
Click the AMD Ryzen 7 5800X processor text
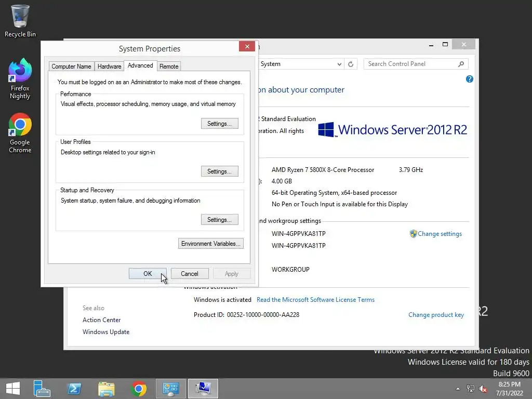point(323,170)
